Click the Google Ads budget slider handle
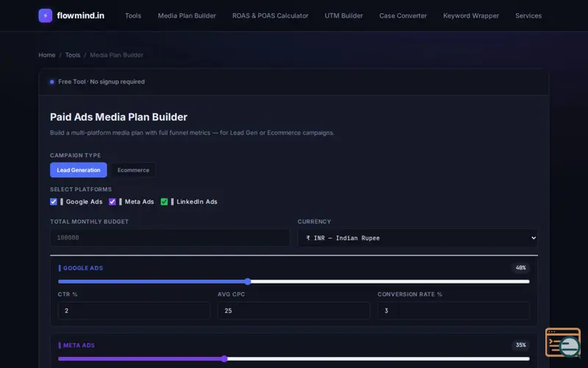This screenshot has width=588, height=368. pyautogui.click(x=248, y=282)
